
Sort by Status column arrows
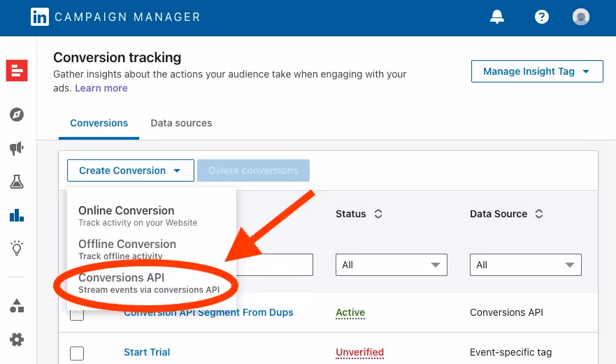(x=378, y=214)
